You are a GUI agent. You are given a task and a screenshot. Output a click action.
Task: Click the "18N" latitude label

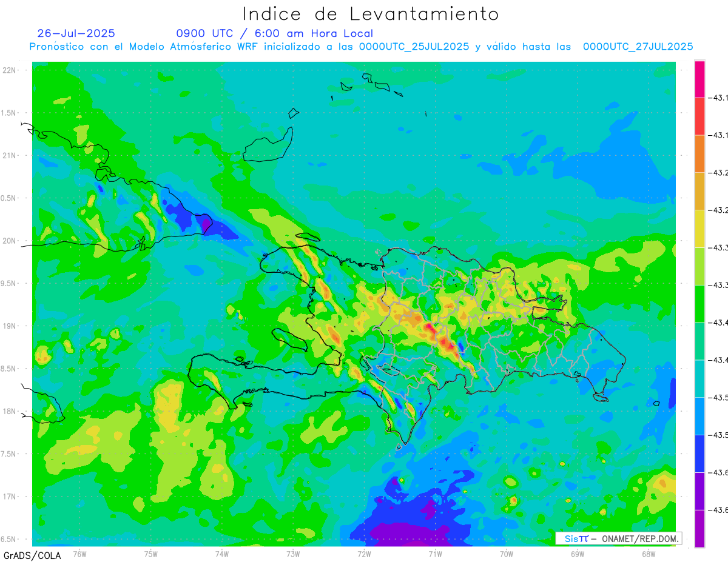tap(10, 411)
